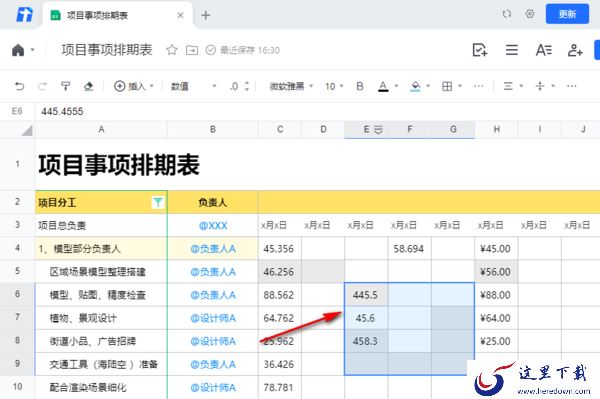600x399 pixels.
Task: Redo the last action
Action: (x=42, y=86)
